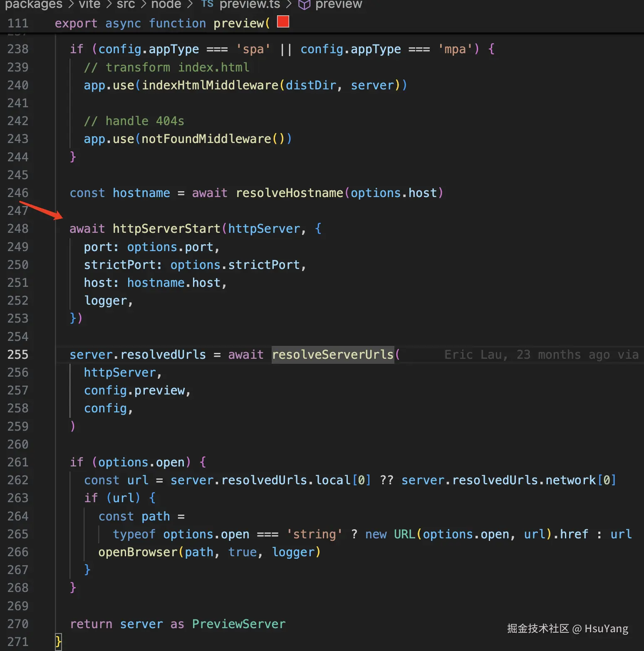Click 'server.resolvedUrls.network[0]' on line 262
This screenshot has width=644, height=651.
(508, 480)
